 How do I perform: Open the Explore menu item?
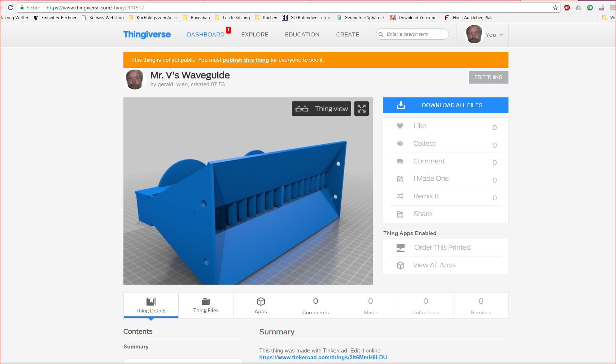[255, 35]
